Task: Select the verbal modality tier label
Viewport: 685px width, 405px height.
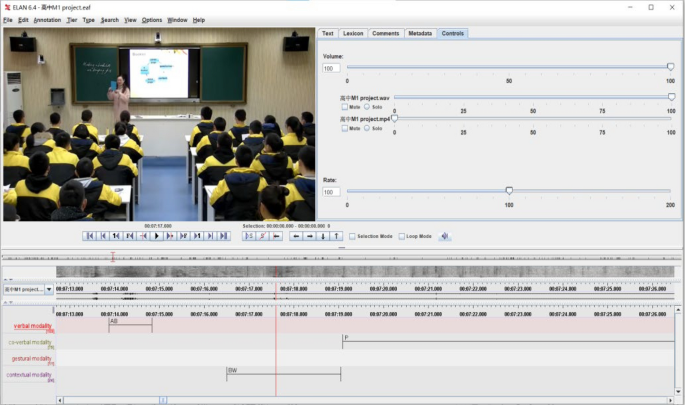Action: 33,326
